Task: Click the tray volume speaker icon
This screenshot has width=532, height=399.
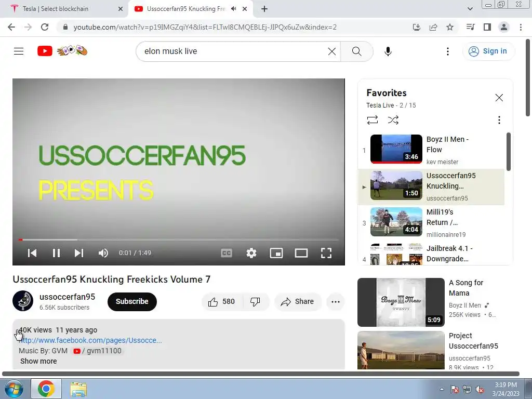Action: coord(480,390)
